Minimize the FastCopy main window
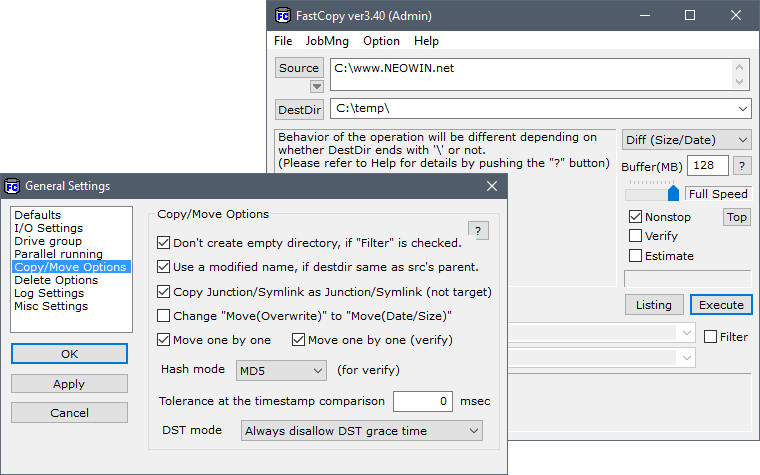The image size is (760, 475). (645, 16)
